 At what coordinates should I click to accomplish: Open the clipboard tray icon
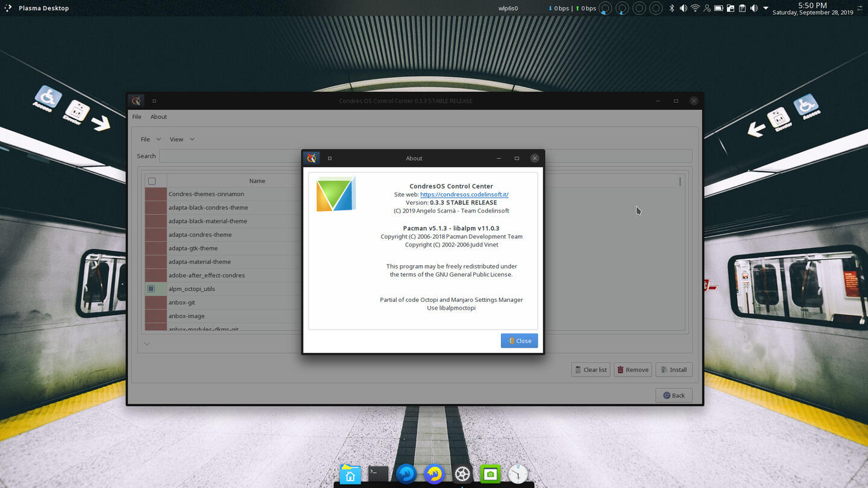pyautogui.click(x=742, y=8)
